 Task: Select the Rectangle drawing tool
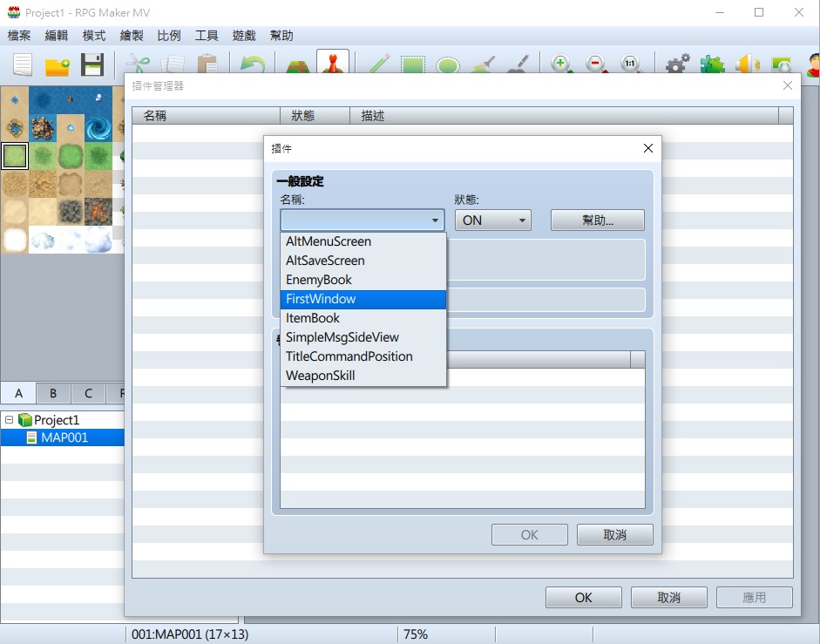click(413, 64)
